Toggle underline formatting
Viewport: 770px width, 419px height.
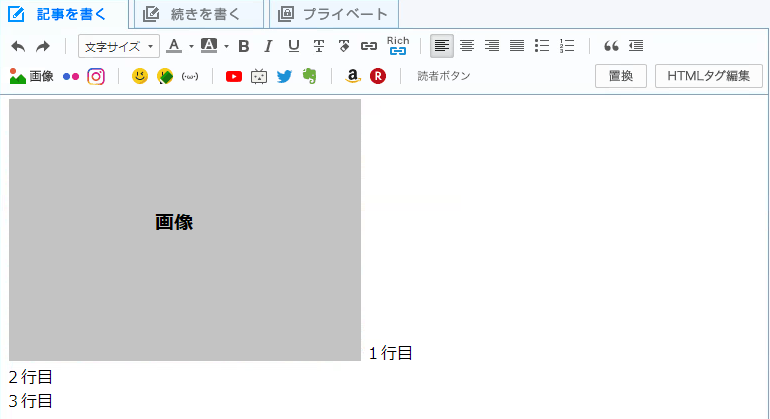(294, 46)
